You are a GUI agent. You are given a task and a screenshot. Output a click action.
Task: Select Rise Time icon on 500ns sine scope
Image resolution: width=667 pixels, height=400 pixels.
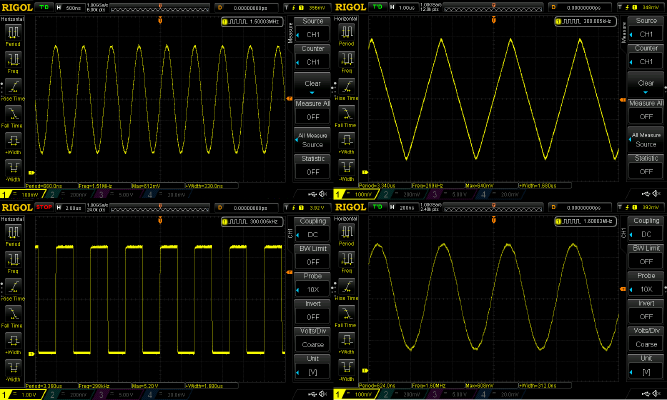point(13,87)
